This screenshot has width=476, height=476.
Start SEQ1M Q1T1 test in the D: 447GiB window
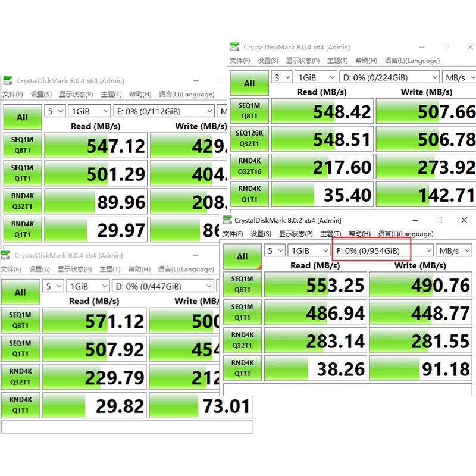(x=20, y=349)
